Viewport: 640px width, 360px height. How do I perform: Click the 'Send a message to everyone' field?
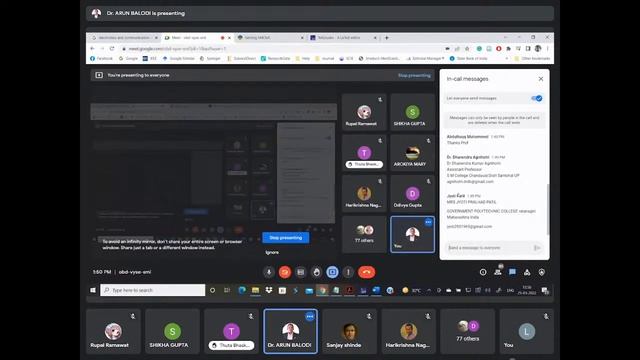pyautogui.click(x=488, y=248)
